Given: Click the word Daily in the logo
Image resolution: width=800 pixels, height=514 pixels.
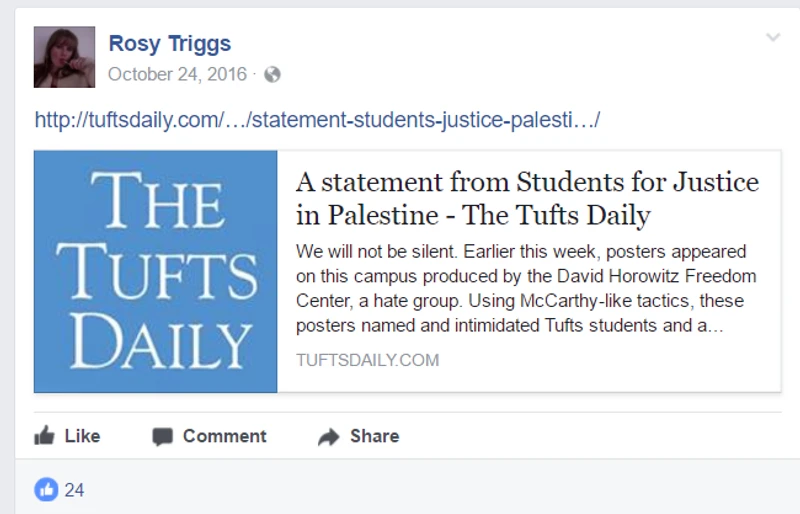Looking at the screenshot, I should (x=161, y=339).
